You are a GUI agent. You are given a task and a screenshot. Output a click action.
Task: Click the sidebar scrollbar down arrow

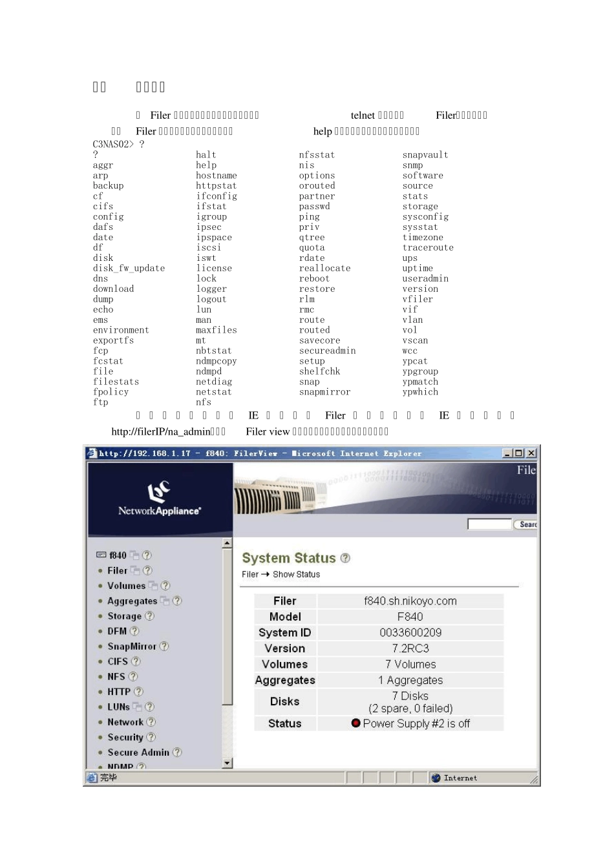click(x=227, y=763)
